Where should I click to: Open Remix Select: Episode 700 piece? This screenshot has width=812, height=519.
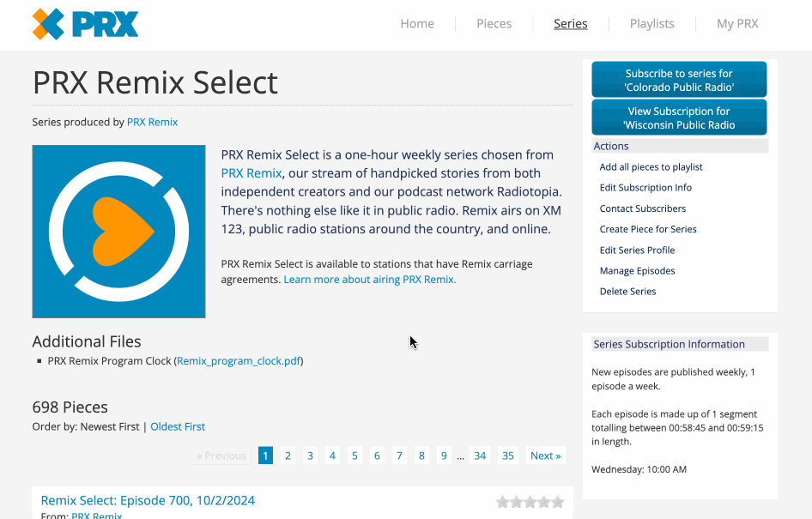point(148,500)
